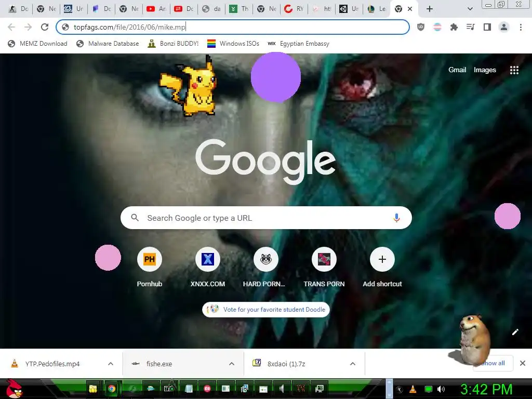532x399 pixels.
Task: Show hidden tray icons arrow
Action: pyautogui.click(x=400, y=389)
